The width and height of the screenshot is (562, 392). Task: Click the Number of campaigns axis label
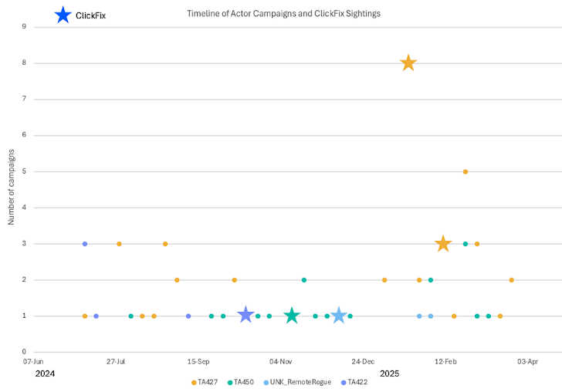(x=11, y=187)
